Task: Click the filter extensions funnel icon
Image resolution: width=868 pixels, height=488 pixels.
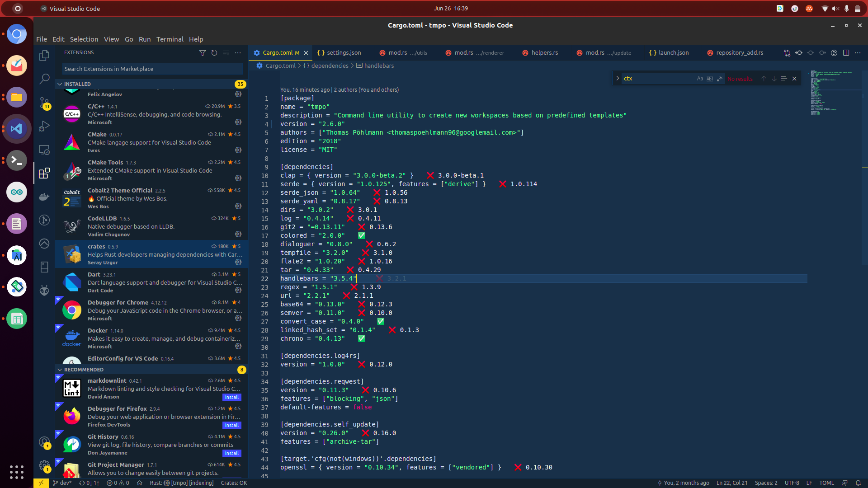Action: (203, 53)
